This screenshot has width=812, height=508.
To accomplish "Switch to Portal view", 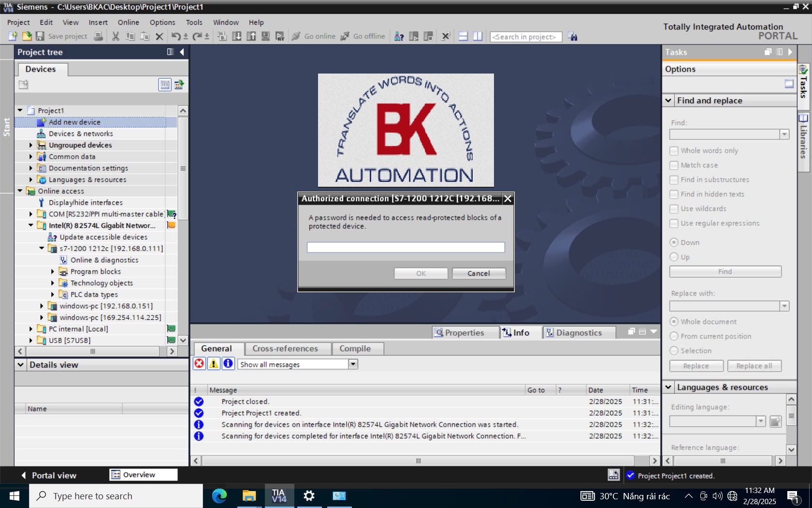I will tap(49, 475).
